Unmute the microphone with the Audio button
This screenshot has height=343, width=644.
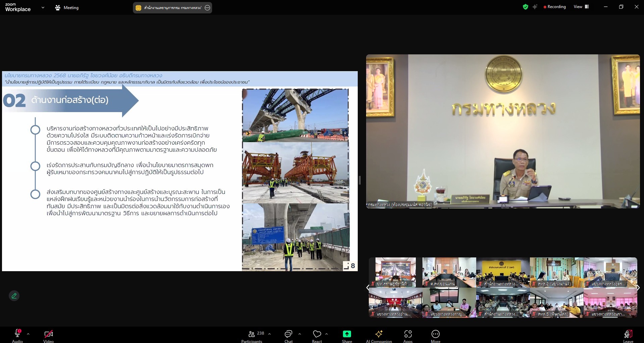[x=17, y=335]
